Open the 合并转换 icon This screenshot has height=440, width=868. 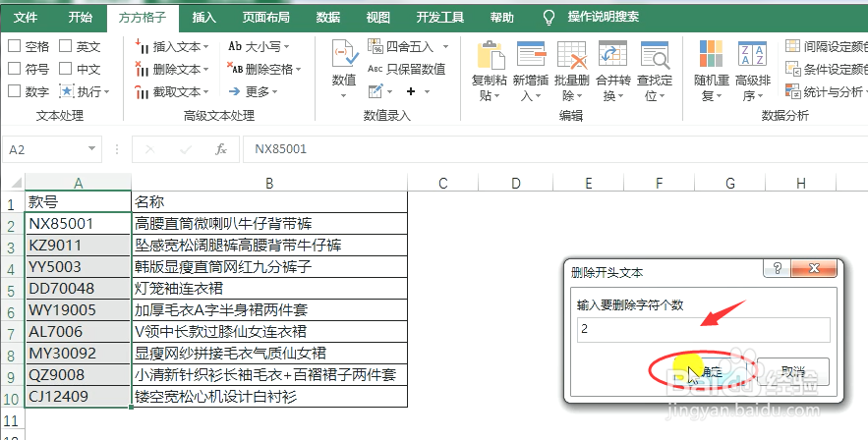pos(612,55)
